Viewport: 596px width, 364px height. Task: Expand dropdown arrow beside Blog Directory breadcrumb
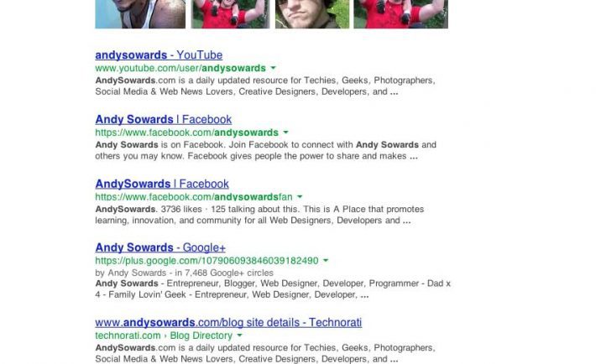pyautogui.click(x=239, y=335)
